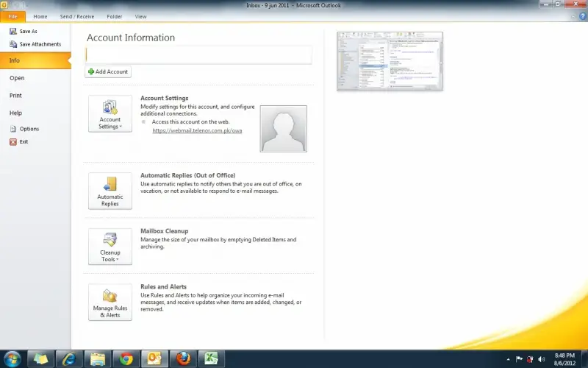Select Print in the backstage menu

coord(15,96)
